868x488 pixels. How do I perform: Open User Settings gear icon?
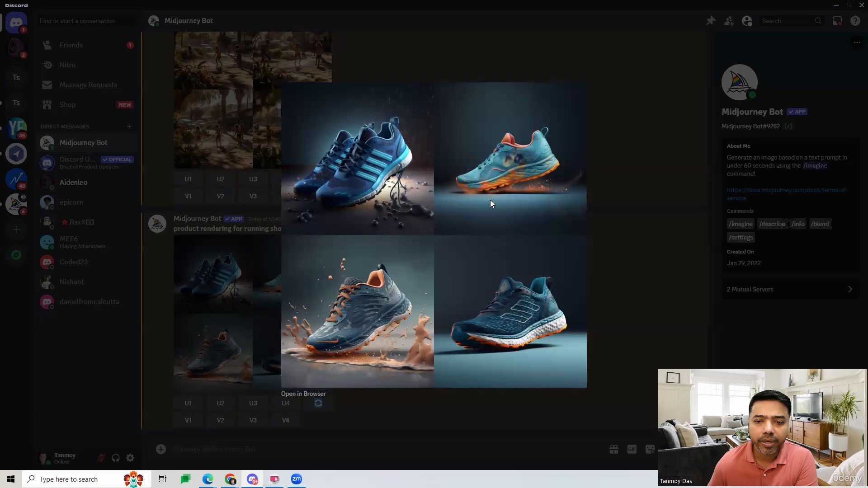tap(130, 458)
